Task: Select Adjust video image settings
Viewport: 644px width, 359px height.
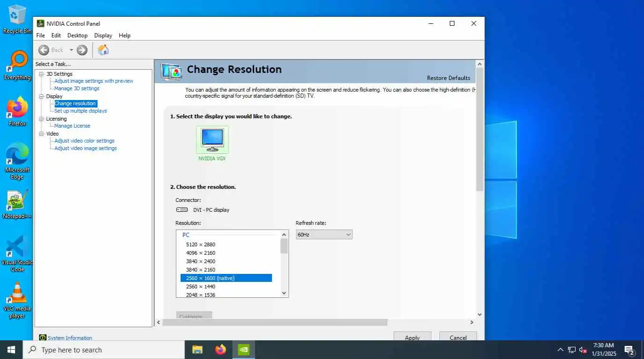Action: pyautogui.click(x=86, y=148)
